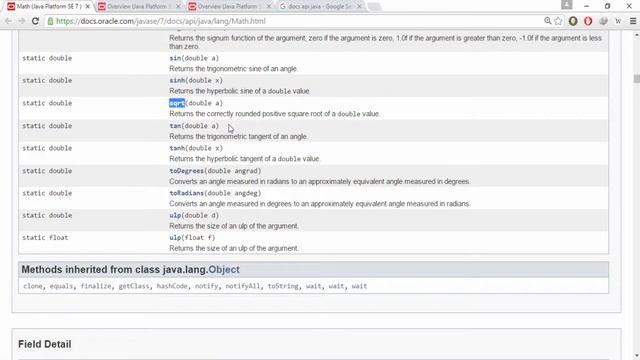
Task: Go forward to next page
Action: [22, 21]
